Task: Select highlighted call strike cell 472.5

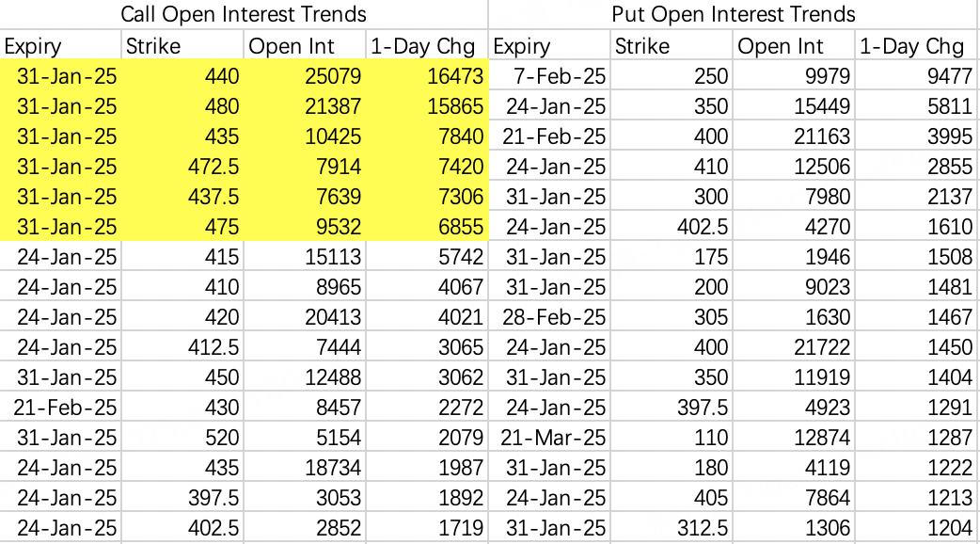Action: click(182, 167)
